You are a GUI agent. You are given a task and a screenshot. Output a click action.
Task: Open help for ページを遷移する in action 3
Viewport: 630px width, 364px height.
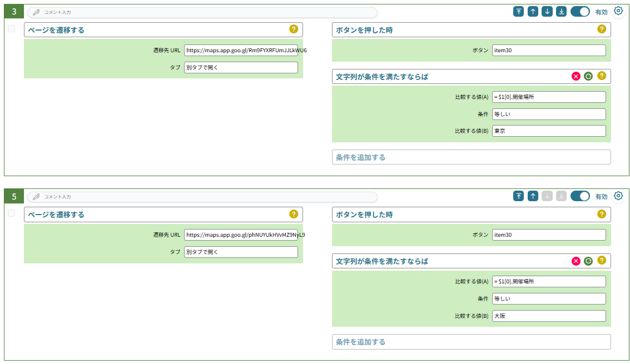pos(294,29)
